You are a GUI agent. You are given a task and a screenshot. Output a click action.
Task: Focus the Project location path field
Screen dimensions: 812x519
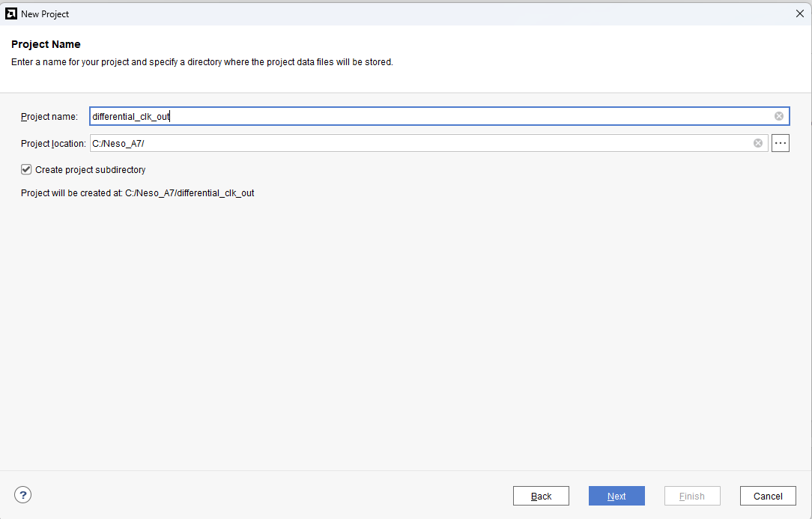(x=419, y=143)
